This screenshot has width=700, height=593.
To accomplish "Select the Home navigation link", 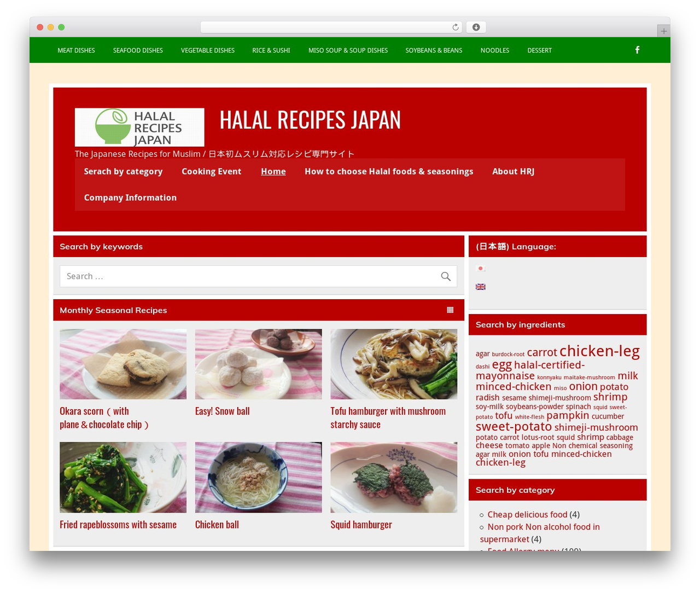I will [273, 171].
